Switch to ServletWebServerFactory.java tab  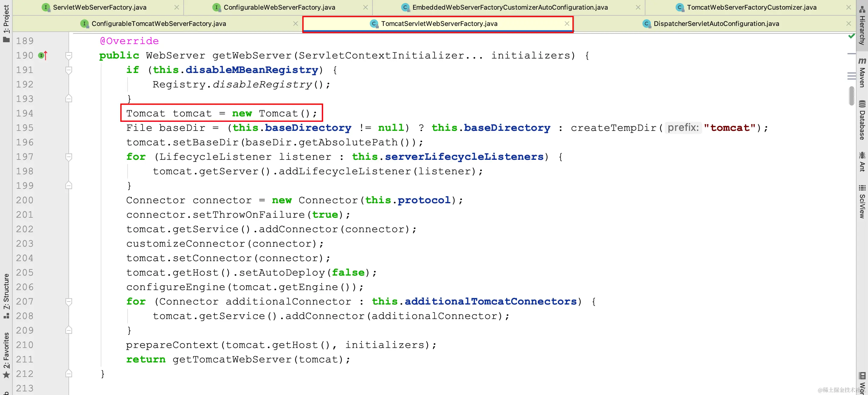pos(100,8)
